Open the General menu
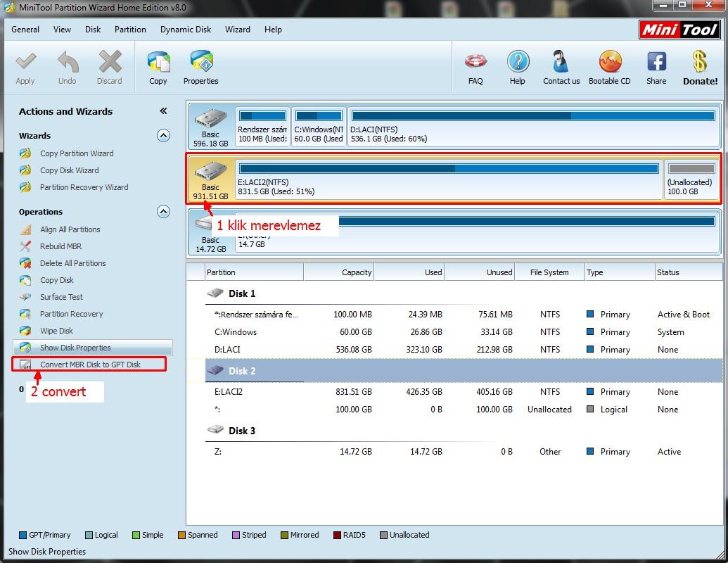728x563 pixels. click(25, 30)
